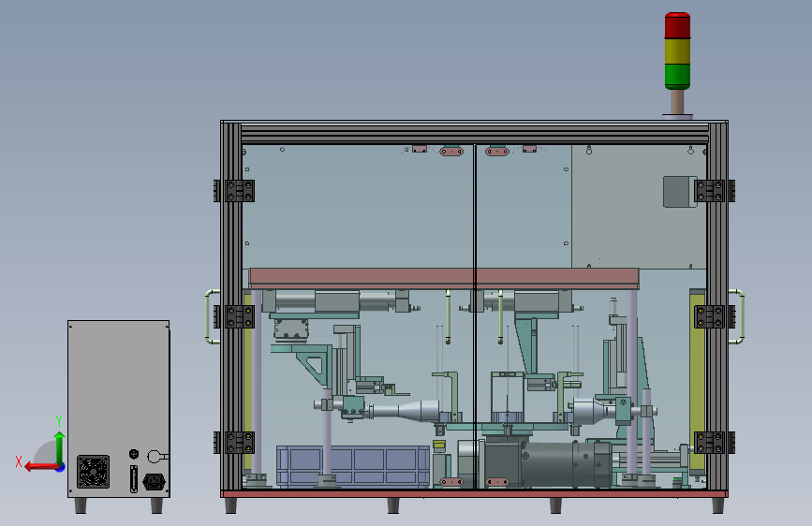Viewport: 812px width, 526px height.
Task: Select the power inlet socket on control box
Action: pyautogui.click(x=154, y=482)
